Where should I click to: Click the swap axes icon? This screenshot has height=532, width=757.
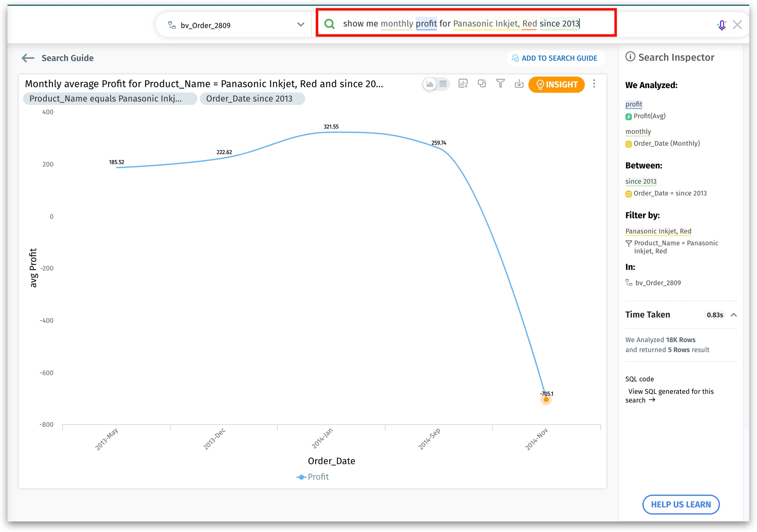point(481,84)
